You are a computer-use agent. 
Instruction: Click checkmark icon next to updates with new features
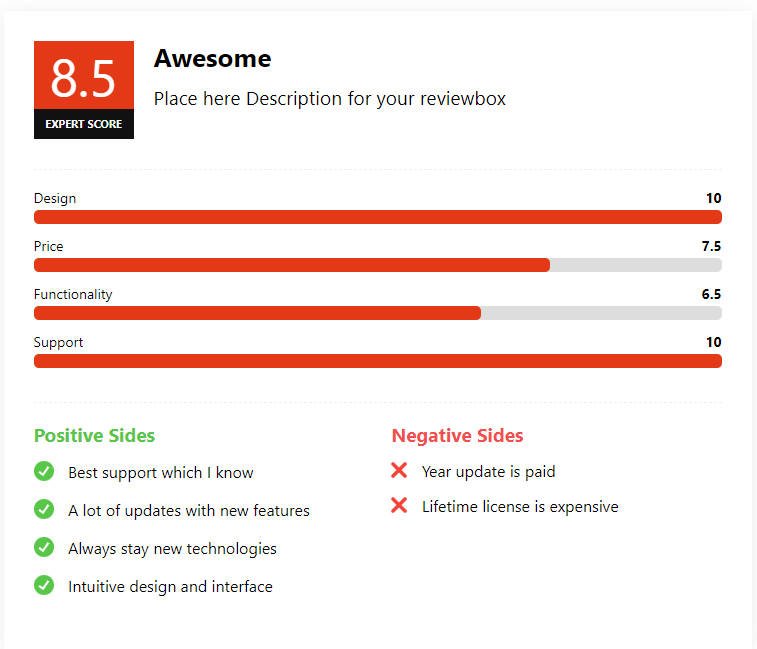[44, 509]
